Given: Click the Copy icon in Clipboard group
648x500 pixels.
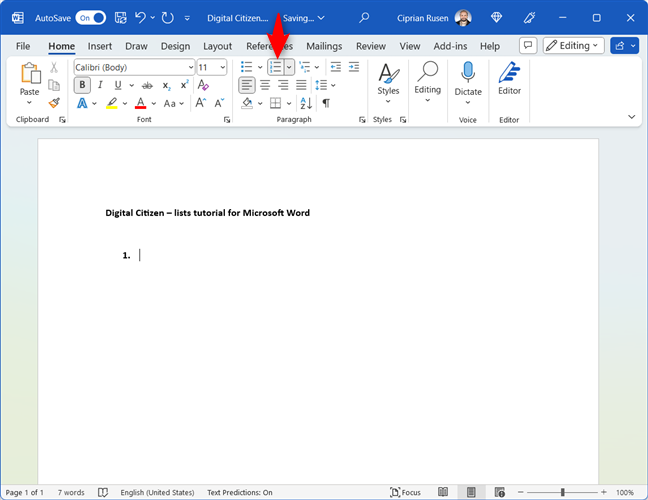Looking at the screenshot, I should pos(54,85).
